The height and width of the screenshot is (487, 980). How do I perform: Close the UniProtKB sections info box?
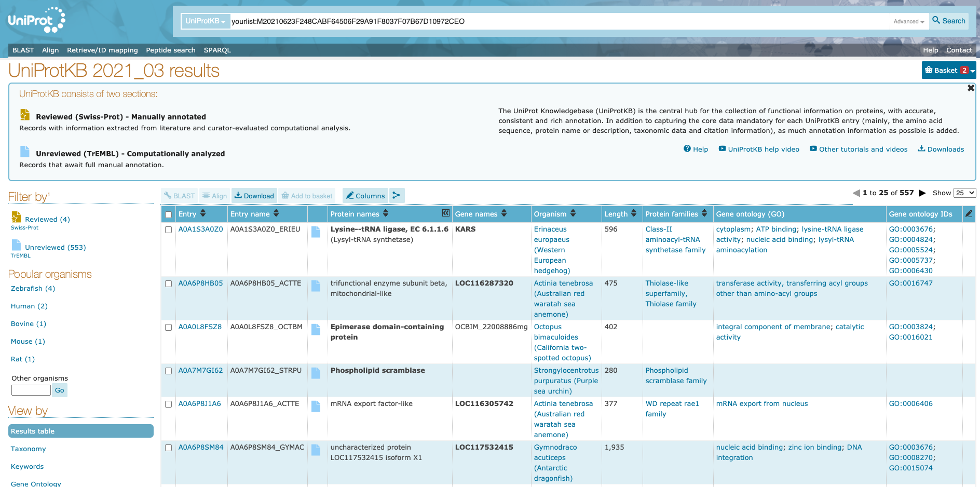point(971,88)
